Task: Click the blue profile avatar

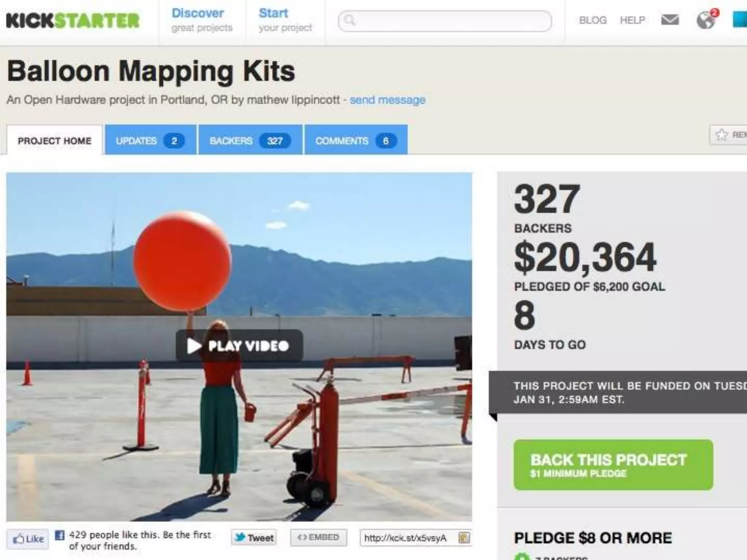Action: click(x=740, y=20)
